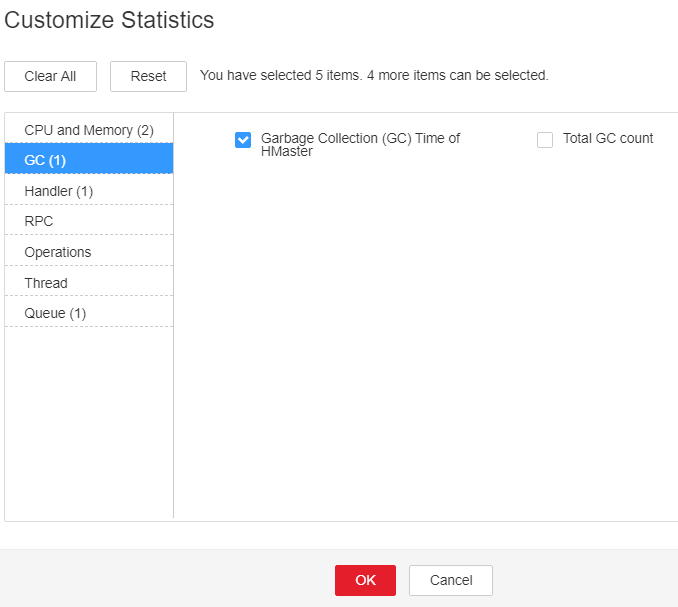This screenshot has height=607, width=678.
Task: Click the Clear All button
Action: click(50, 76)
